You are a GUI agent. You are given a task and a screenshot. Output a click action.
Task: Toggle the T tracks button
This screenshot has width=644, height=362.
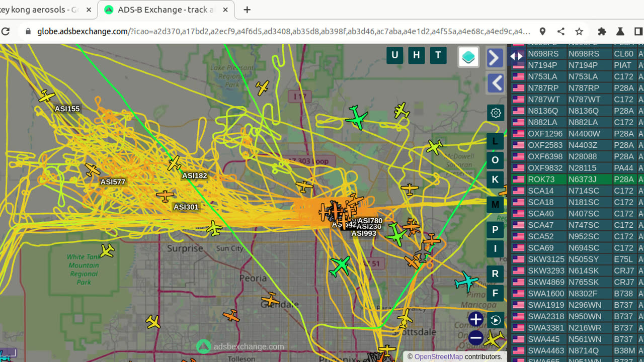[438, 55]
